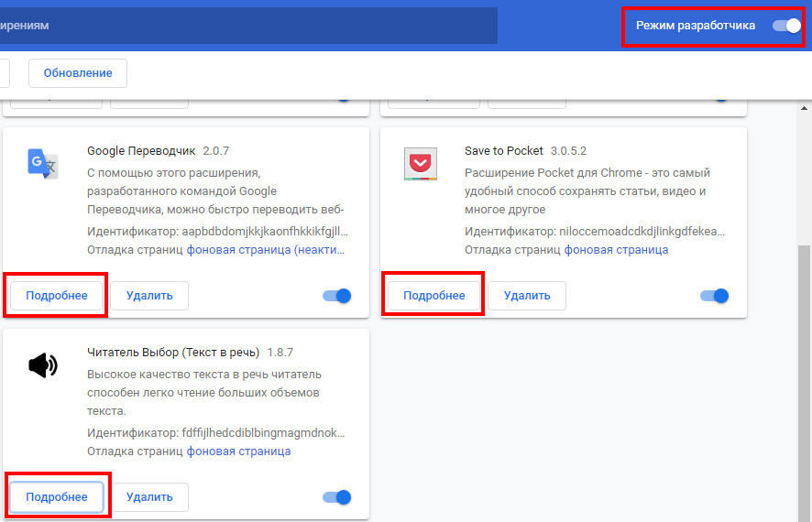Select the Читатель Выбор (Текст в речь) title

pyautogui.click(x=173, y=353)
